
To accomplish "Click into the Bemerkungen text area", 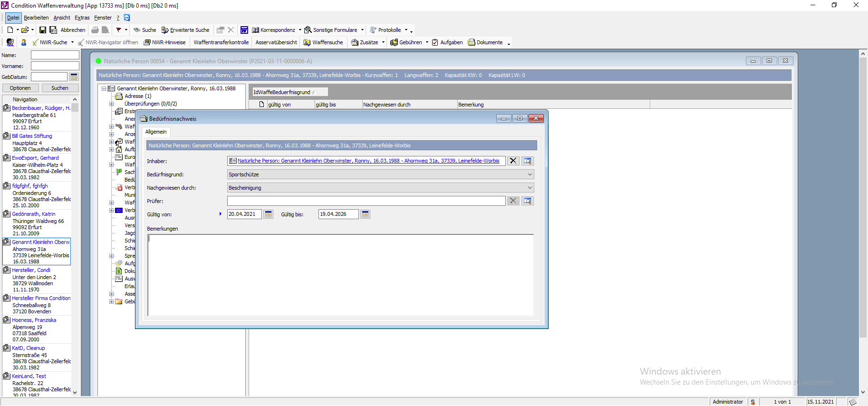I will (x=340, y=275).
